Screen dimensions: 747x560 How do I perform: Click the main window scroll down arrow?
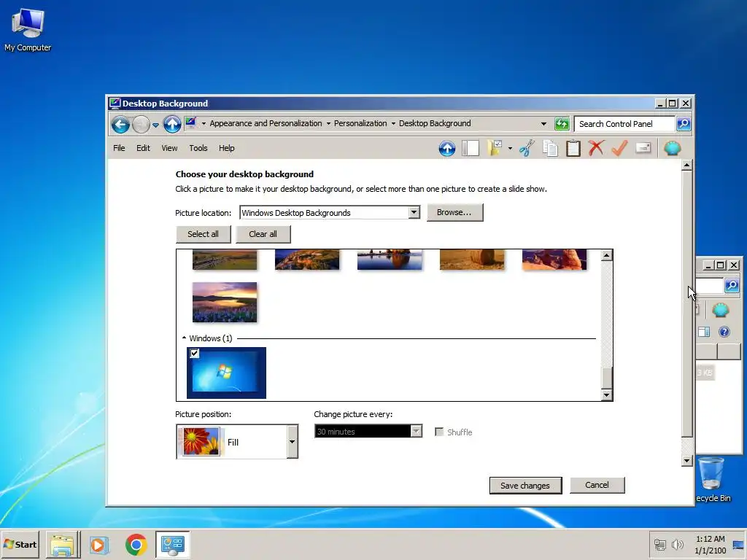pos(686,461)
